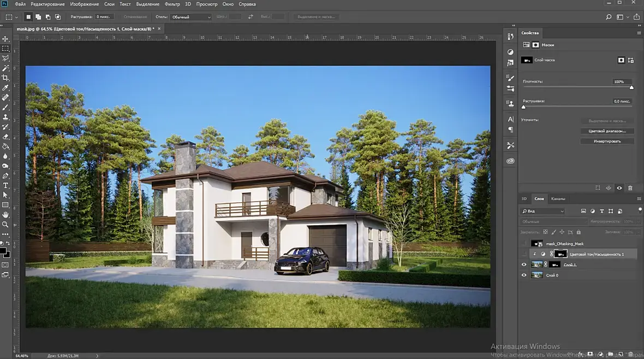The height and width of the screenshot is (359, 644).
Task: Select the Crop tool
Action: click(5, 78)
